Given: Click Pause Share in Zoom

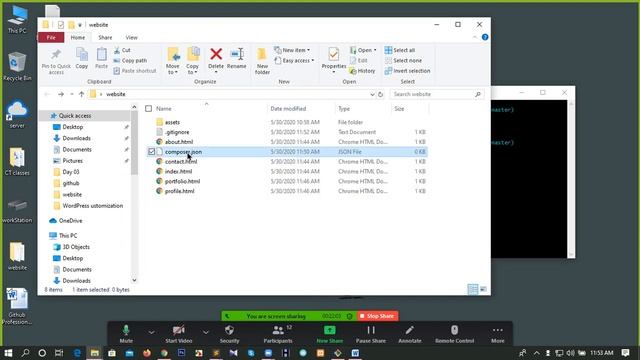Looking at the screenshot, I should 371,334.
